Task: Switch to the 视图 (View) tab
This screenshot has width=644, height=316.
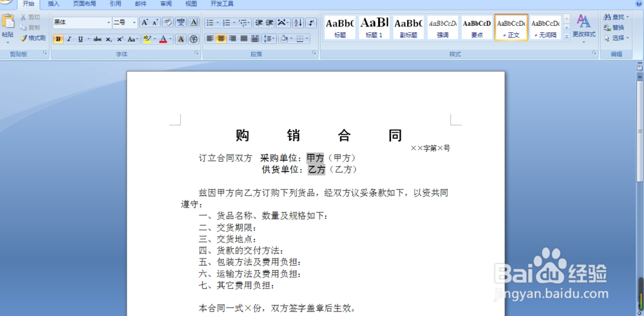Action: point(191,4)
